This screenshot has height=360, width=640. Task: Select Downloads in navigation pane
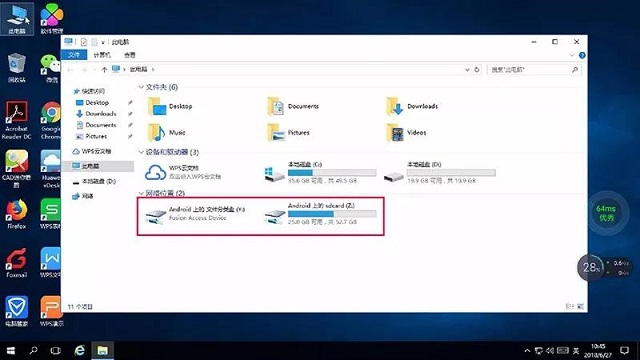pos(96,114)
